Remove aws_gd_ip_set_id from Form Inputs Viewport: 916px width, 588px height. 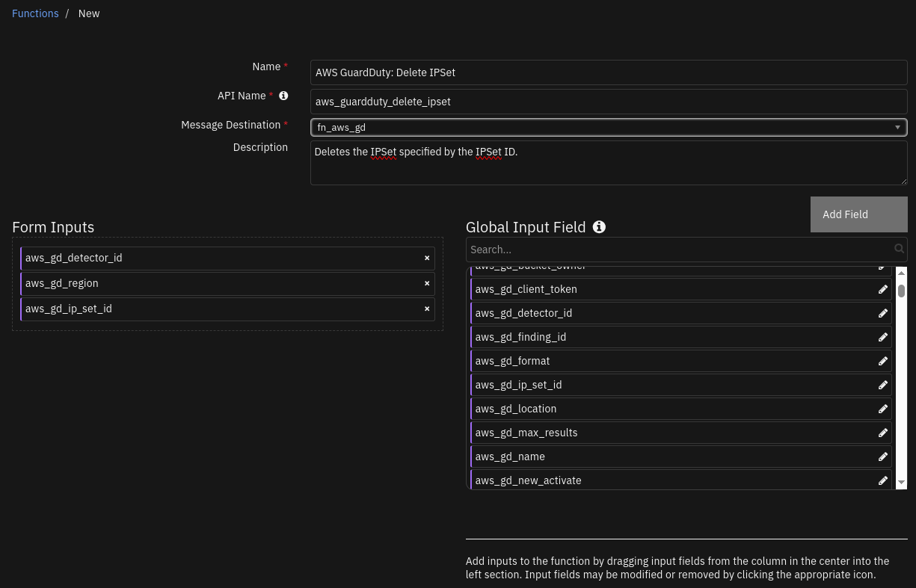coord(427,309)
